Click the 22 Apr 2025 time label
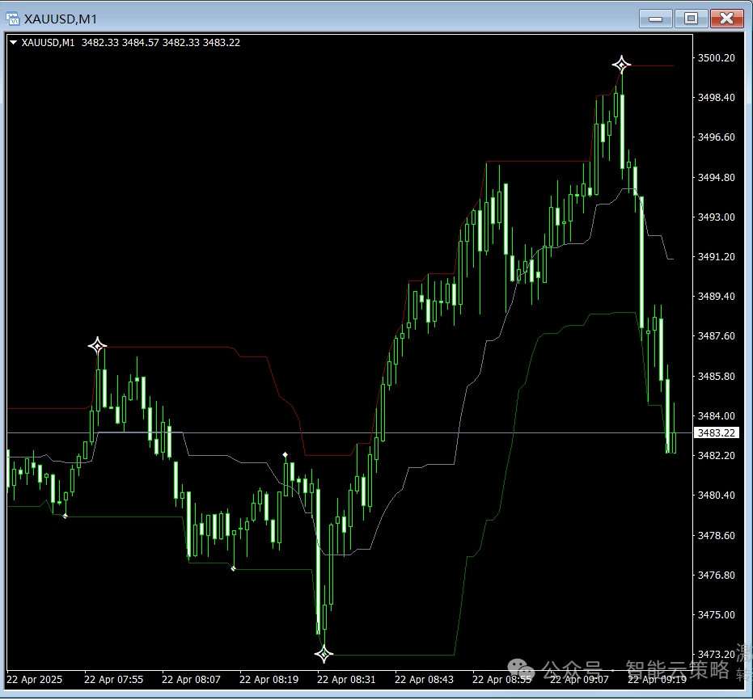Image resolution: width=753 pixels, height=700 pixels. tap(35, 679)
